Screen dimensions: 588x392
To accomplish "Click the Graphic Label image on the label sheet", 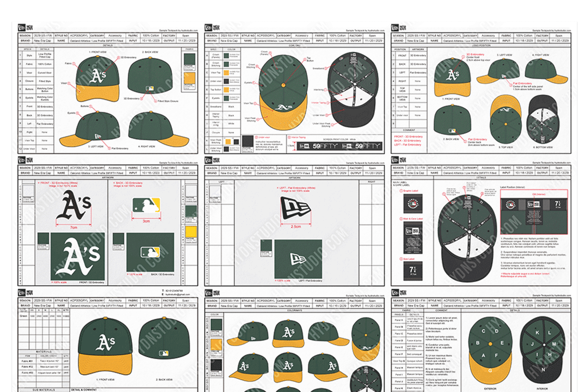I will click(x=413, y=202).
